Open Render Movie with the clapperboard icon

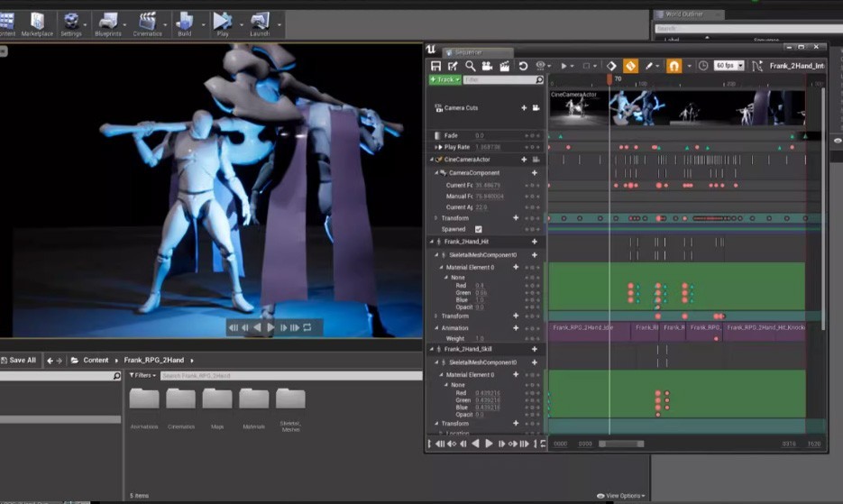coord(505,66)
